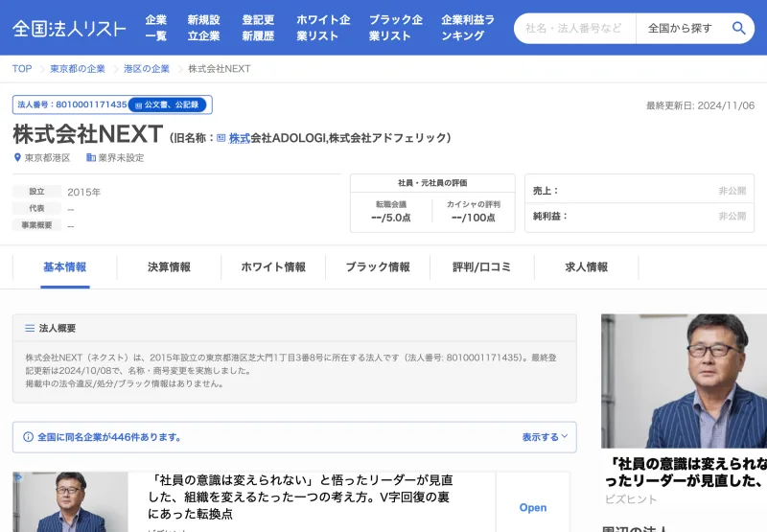767x532 pixels.
Task: Select the 求人情報 tab
Action: coord(587,267)
